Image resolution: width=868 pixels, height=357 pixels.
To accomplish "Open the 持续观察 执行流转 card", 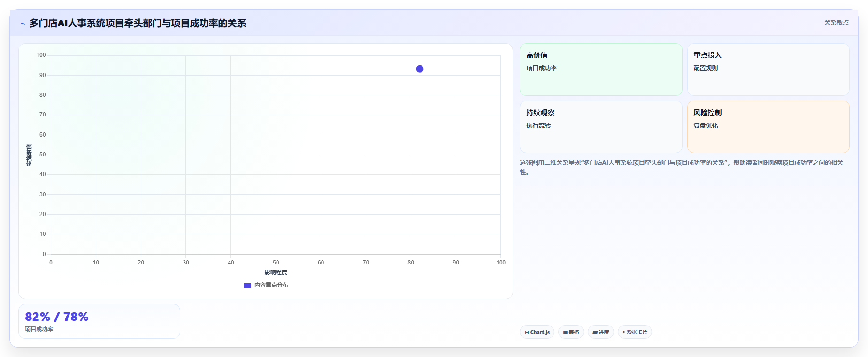I will 601,127.
